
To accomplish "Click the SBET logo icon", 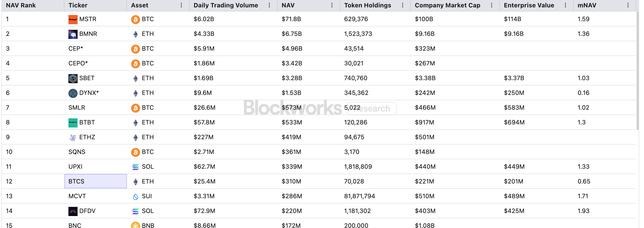I will click(x=73, y=78).
